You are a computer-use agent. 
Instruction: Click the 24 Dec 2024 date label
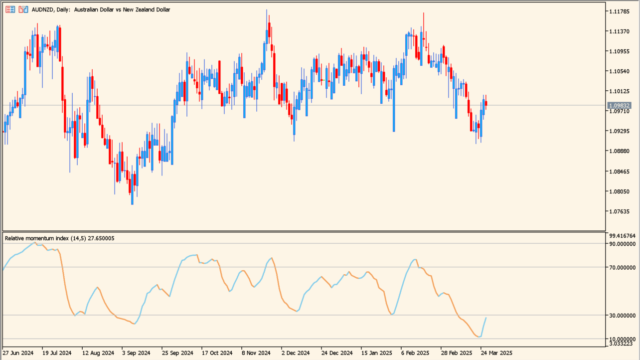pos(337,353)
